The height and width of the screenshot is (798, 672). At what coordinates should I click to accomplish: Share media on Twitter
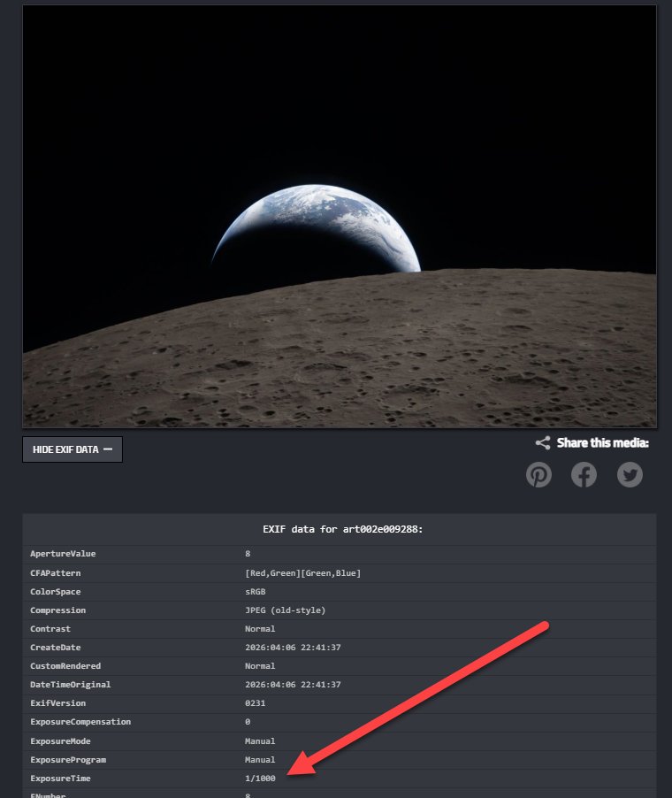[x=630, y=475]
